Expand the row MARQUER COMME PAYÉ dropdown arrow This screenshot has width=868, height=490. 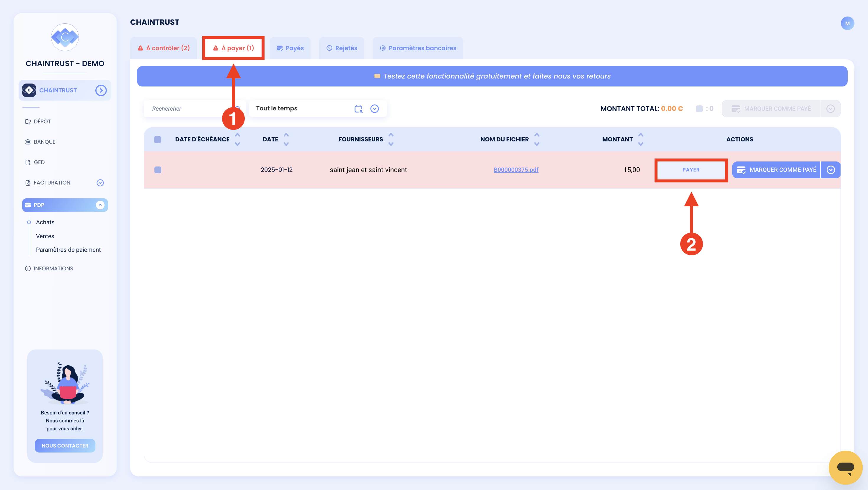click(x=831, y=170)
